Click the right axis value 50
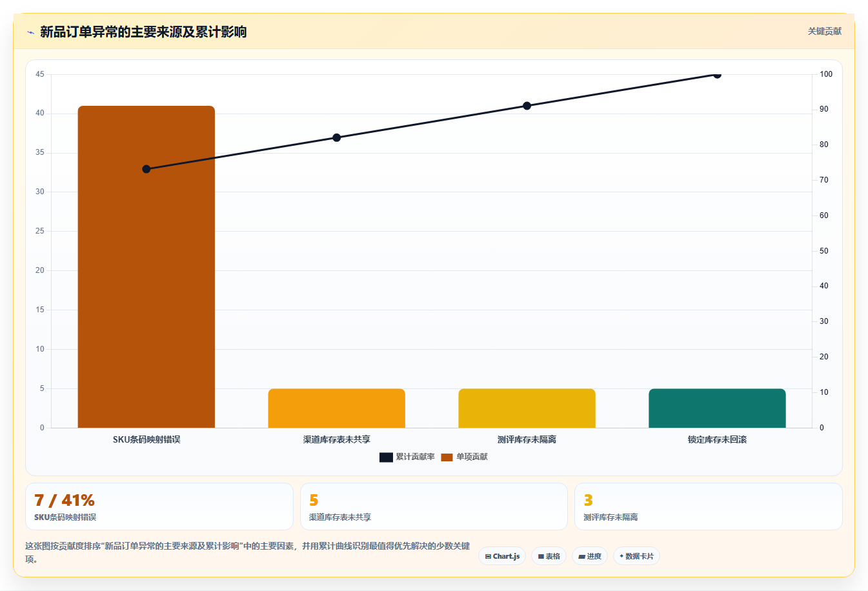Image resolution: width=868 pixels, height=591 pixels. pos(824,251)
